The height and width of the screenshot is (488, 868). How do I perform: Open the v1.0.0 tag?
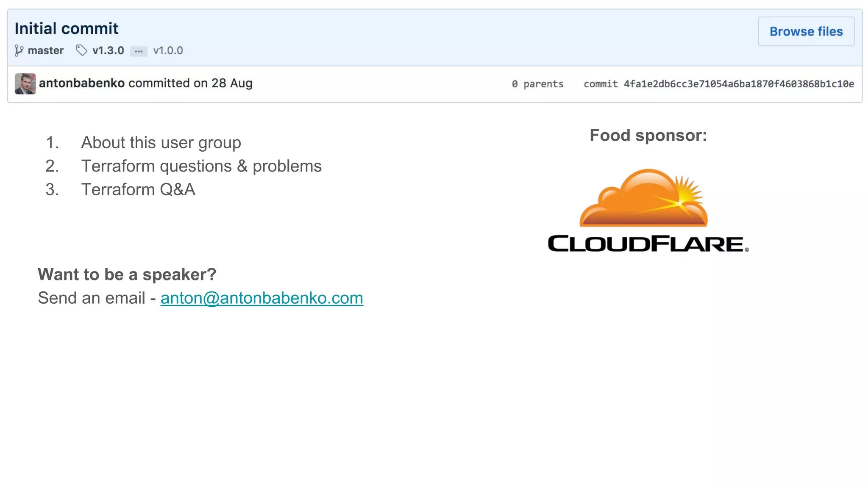click(168, 50)
